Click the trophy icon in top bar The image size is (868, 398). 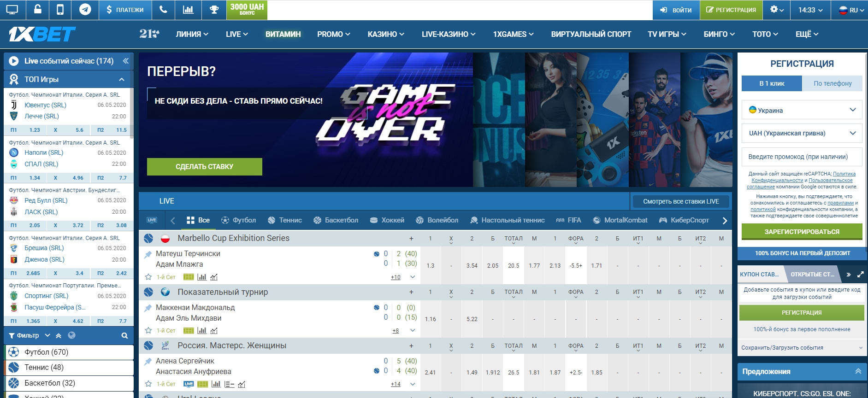214,10
